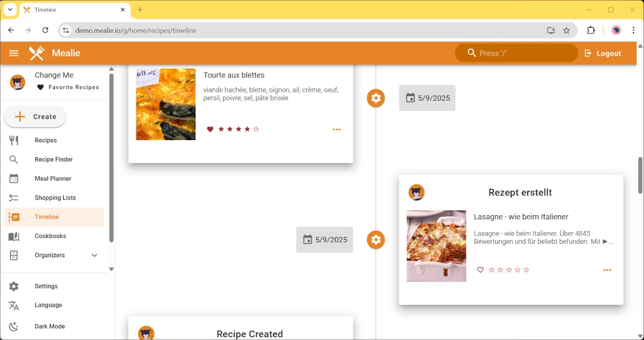Click the plus icon on Create button

[x=20, y=117]
